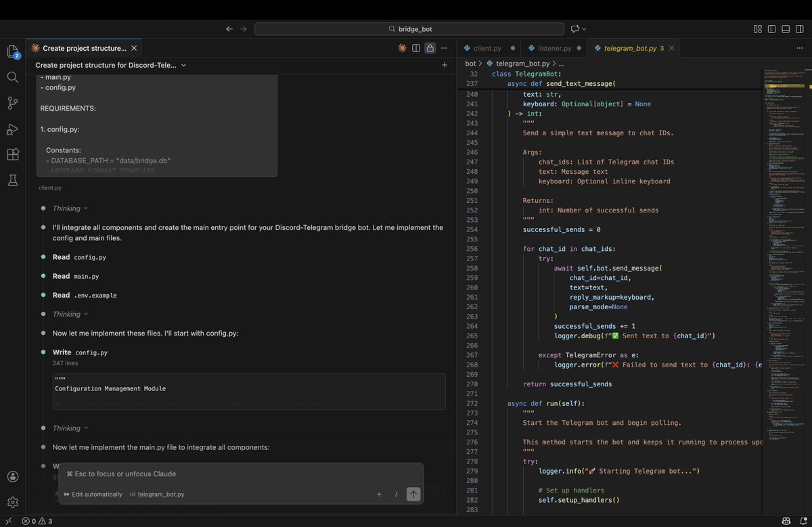Open the errors and warnings status item
This screenshot has width=812, height=527.
tap(37, 521)
